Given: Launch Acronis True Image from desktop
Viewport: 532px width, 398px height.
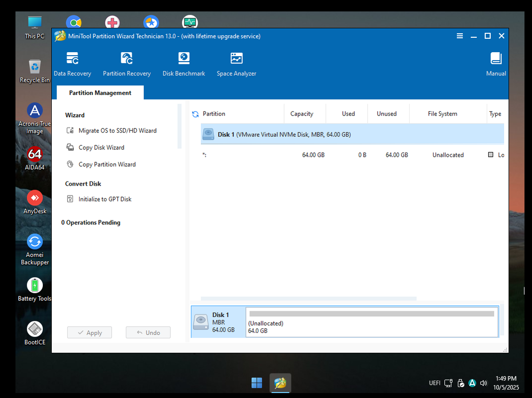Looking at the screenshot, I should coord(35,118).
